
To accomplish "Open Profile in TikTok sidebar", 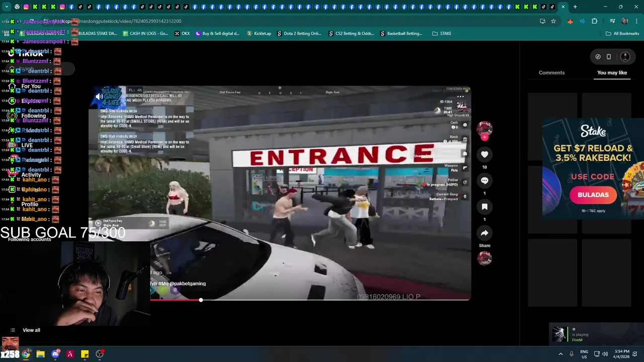I will (x=30, y=204).
